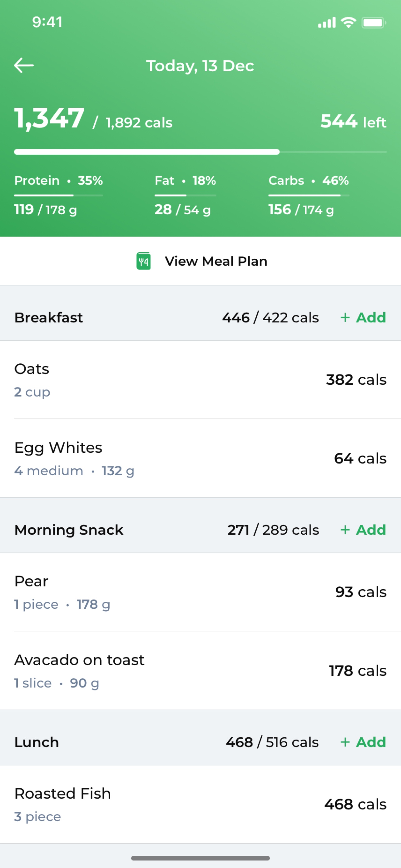Tap the battery status icon
The height and width of the screenshot is (868, 401).
pyautogui.click(x=374, y=22)
